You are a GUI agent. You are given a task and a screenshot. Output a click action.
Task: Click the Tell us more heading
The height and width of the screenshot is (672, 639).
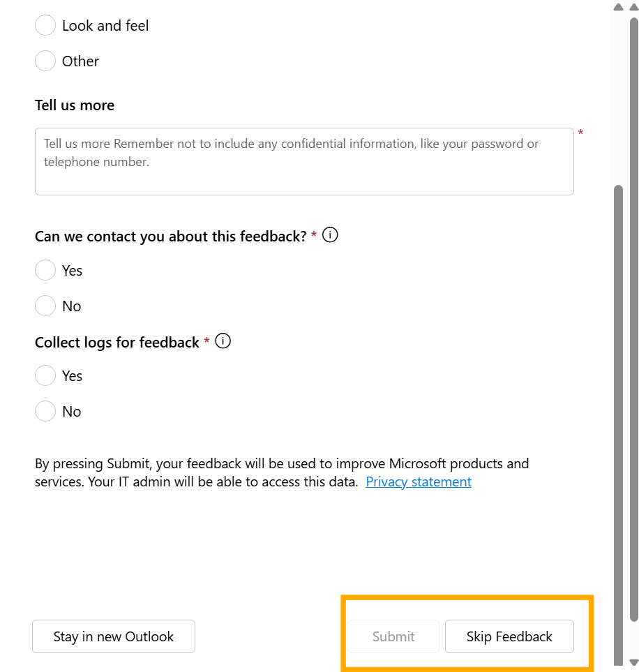coord(75,105)
